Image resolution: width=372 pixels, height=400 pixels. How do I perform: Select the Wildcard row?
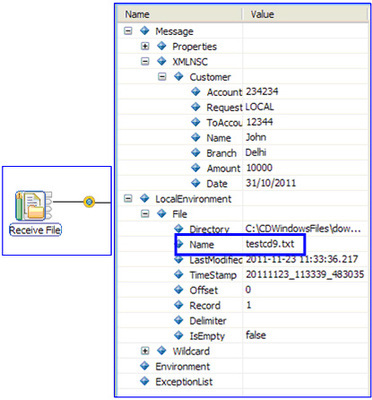pos(243,351)
